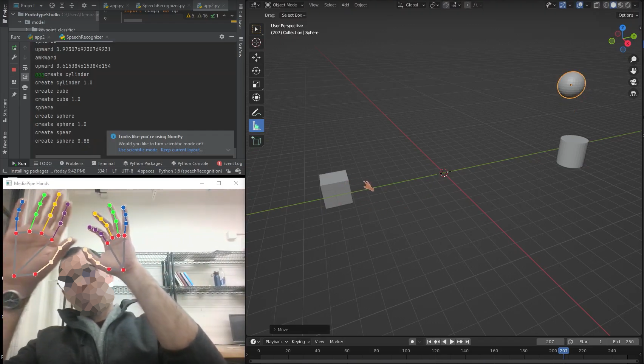
Task: Select the Cursor tool in Blender toolbar
Action: pos(256,43)
